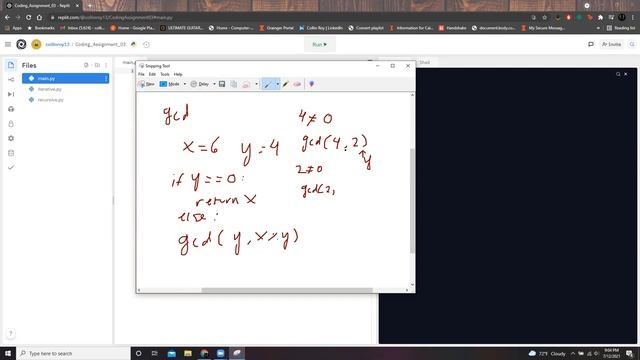The image size is (640, 360).
Task: Click the Mode button in Snipping Tool
Action: 170,84
